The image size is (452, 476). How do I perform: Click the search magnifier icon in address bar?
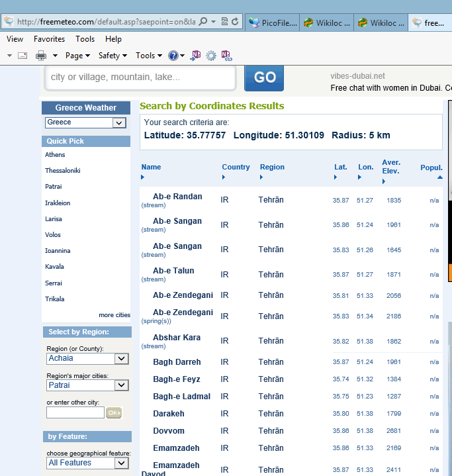click(203, 22)
